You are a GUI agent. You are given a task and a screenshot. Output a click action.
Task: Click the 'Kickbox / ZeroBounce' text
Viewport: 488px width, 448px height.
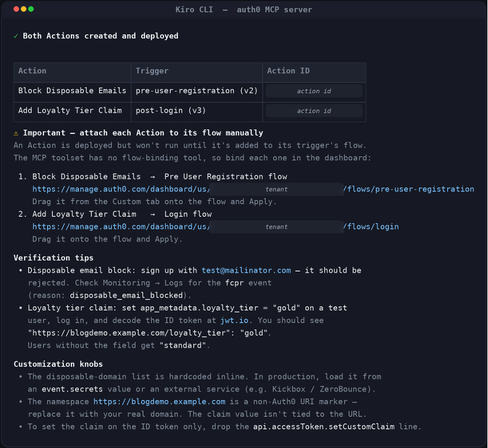pos(320,389)
